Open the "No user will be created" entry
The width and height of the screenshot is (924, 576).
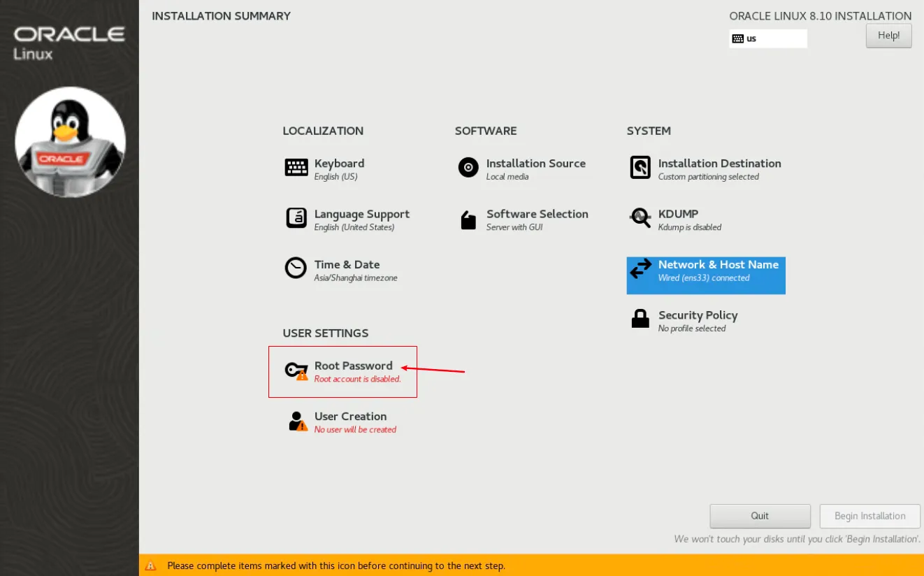pyautogui.click(x=355, y=430)
